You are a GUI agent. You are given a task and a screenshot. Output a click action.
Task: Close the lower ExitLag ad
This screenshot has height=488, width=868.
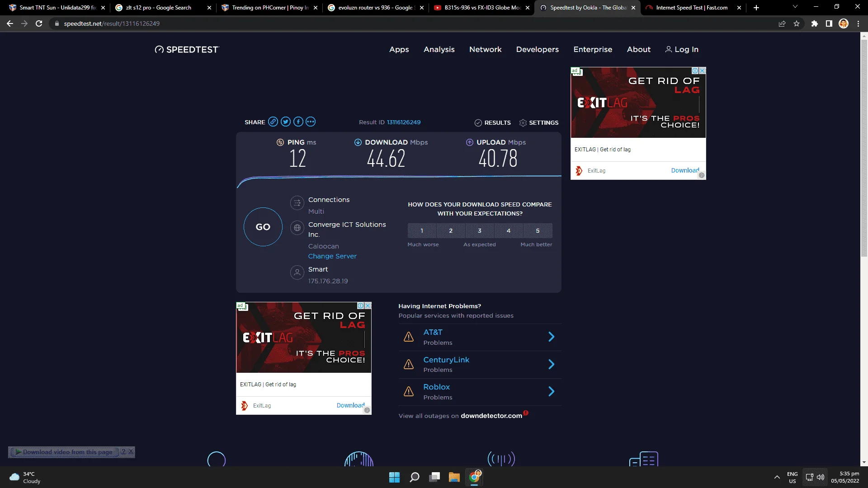368,305
